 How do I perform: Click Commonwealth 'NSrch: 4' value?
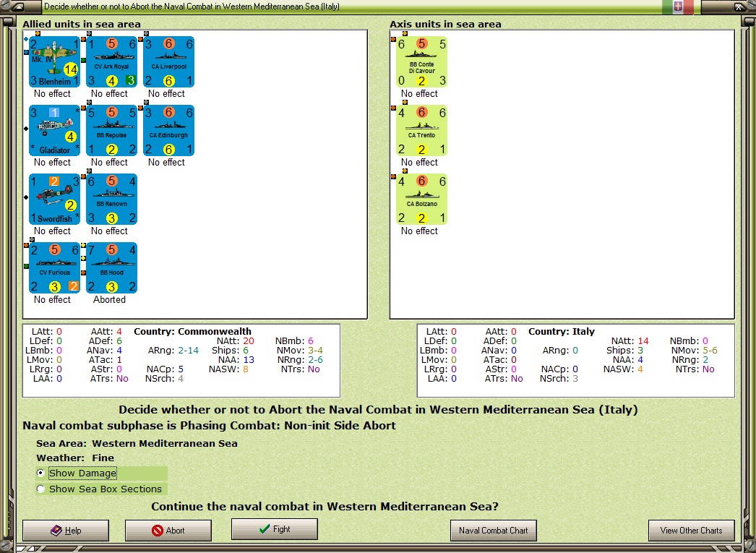(x=164, y=379)
